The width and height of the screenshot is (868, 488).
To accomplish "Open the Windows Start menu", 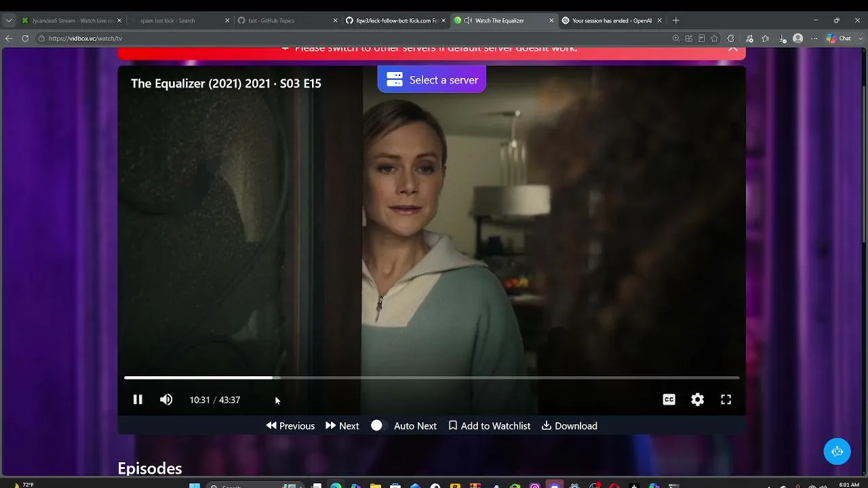I will pos(195,485).
